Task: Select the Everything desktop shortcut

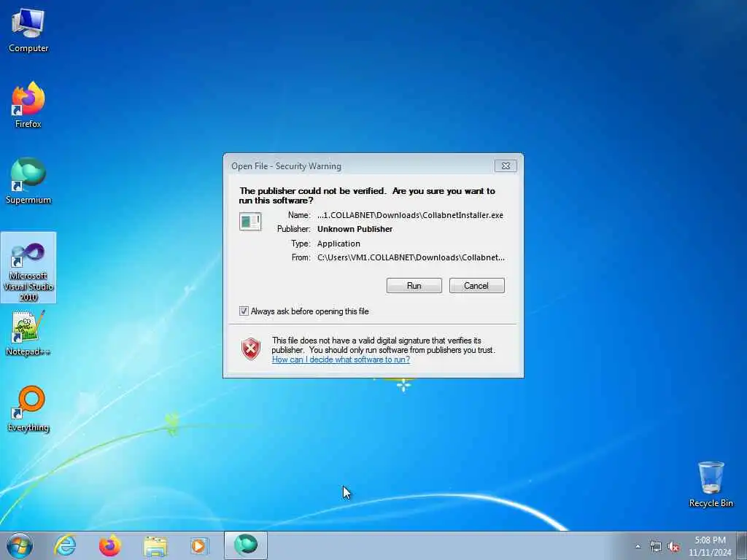Action: 28,408
